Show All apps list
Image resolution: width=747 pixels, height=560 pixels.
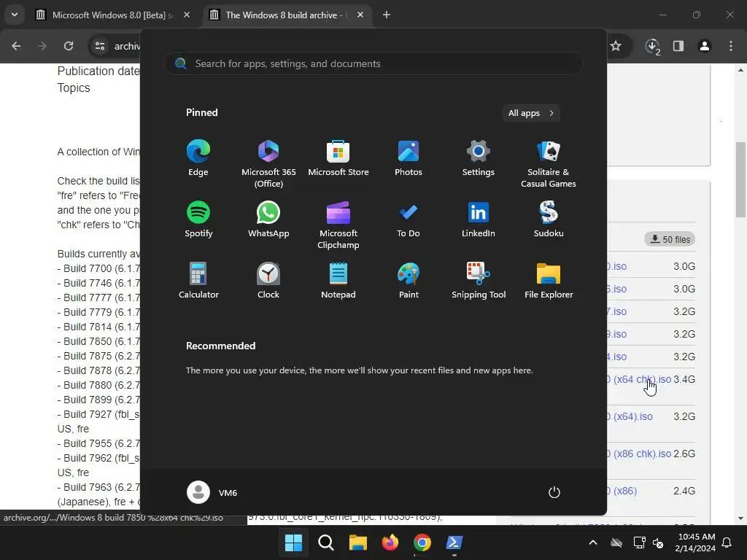coord(531,113)
